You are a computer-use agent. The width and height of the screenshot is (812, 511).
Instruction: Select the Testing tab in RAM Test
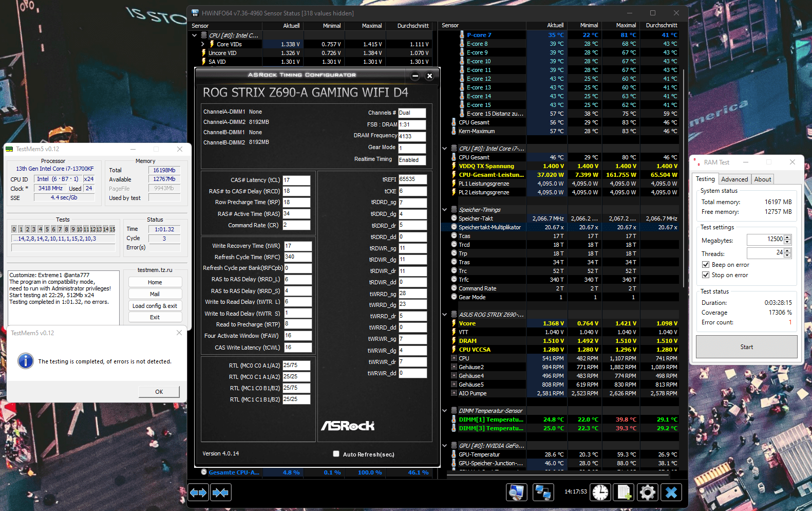(x=705, y=179)
